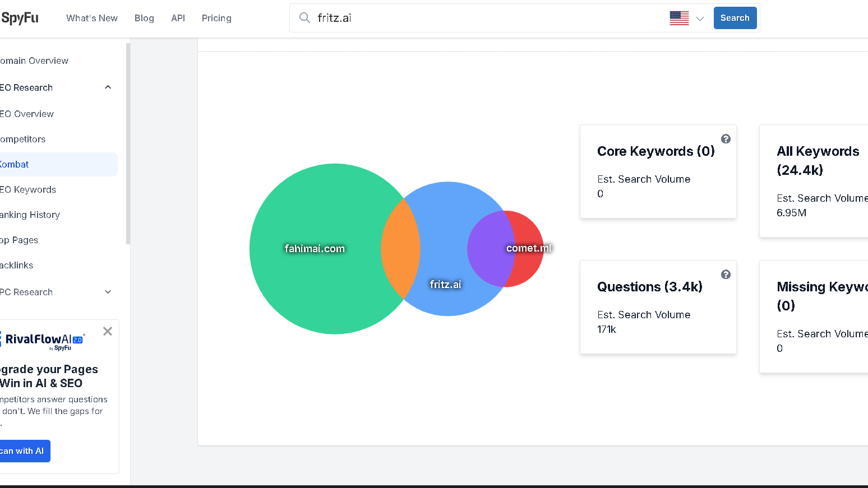Open the country selector dropdown arrow
The image size is (868, 488).
[x=700, y=18]
